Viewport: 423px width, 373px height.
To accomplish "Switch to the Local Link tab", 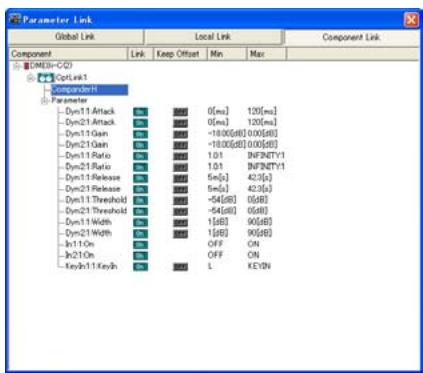I will coord(213,37).
